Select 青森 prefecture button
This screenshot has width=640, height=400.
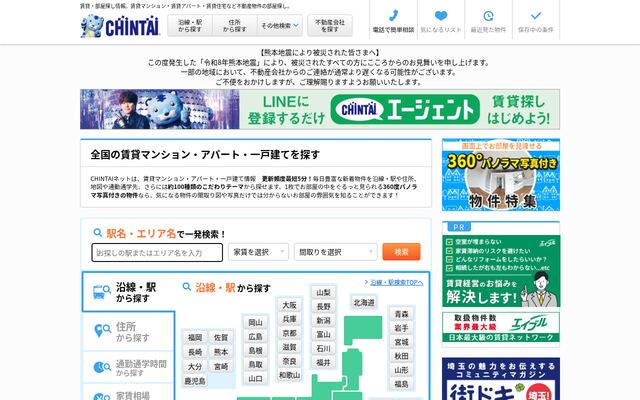tap(401, 314)
